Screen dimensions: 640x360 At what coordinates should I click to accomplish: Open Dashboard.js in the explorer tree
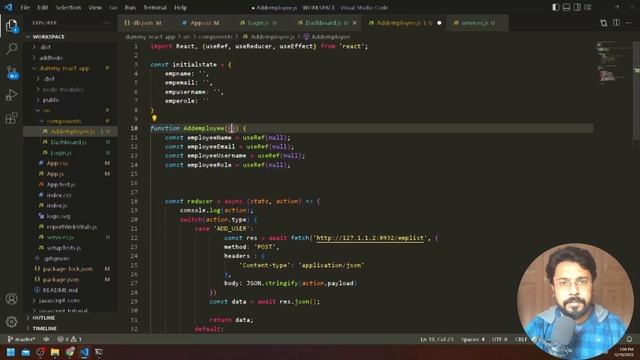click(68, 142)
